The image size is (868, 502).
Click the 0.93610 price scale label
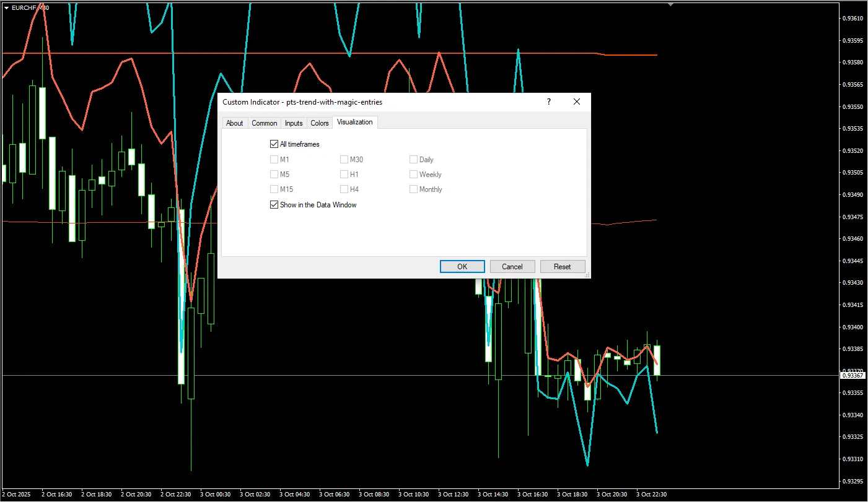tap(854, 19)
